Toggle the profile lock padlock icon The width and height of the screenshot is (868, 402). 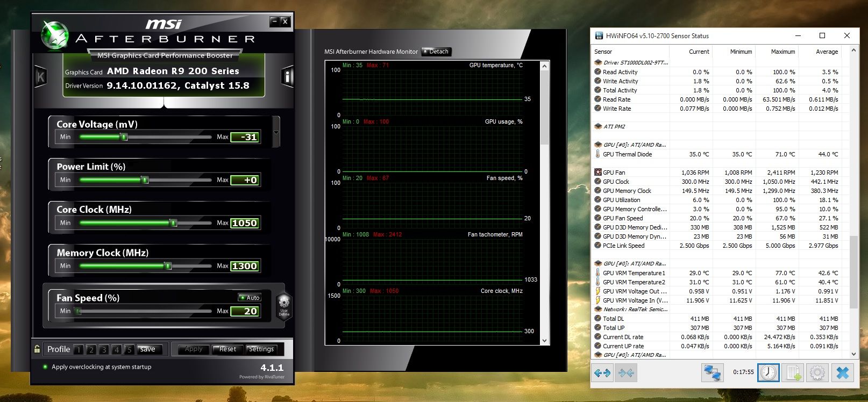[37, 349]
